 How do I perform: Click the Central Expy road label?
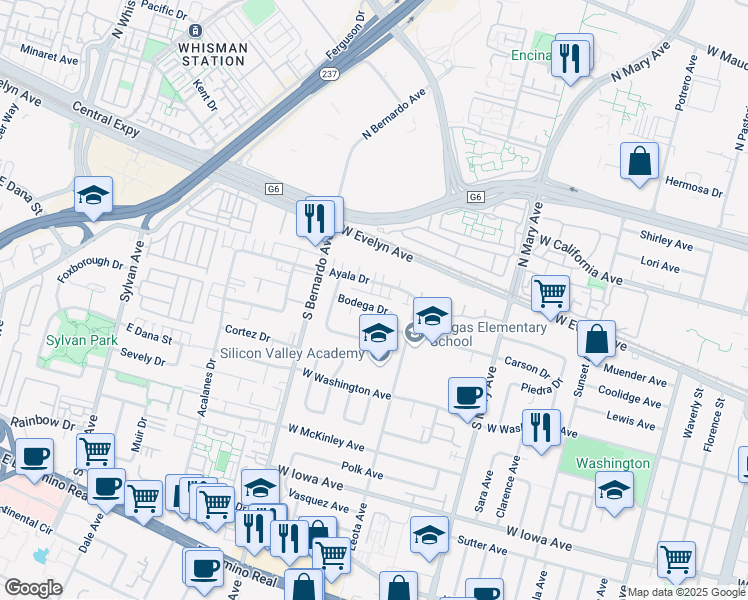tap(106, 118)
